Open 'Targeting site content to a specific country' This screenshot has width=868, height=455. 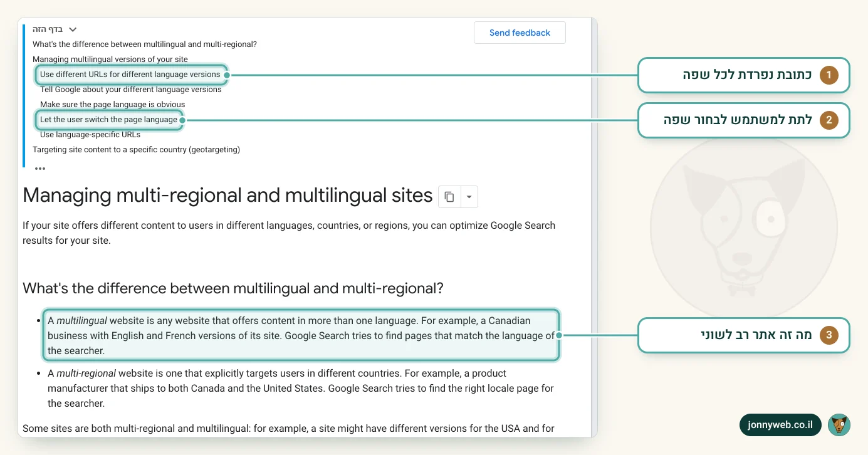tap(137, 150)
